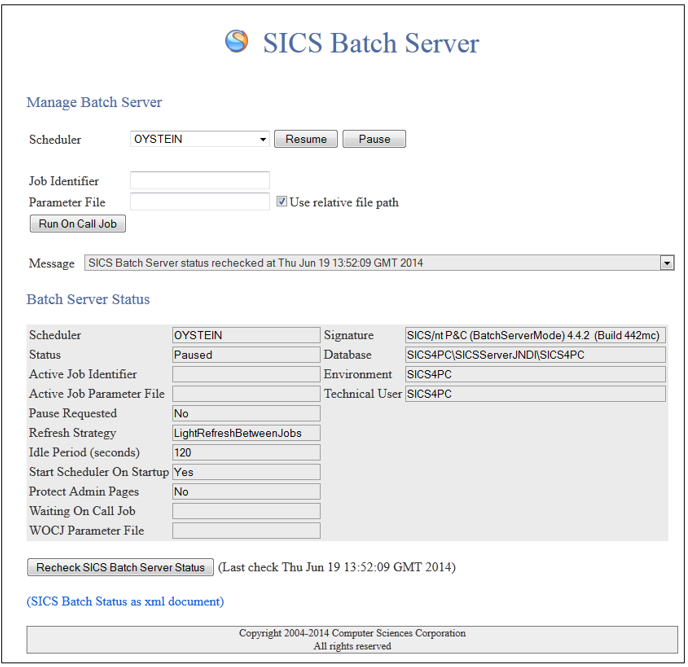Select the Status field showing Paused
688x667 pixels.
pyautogui.click(x=246, y=355)
